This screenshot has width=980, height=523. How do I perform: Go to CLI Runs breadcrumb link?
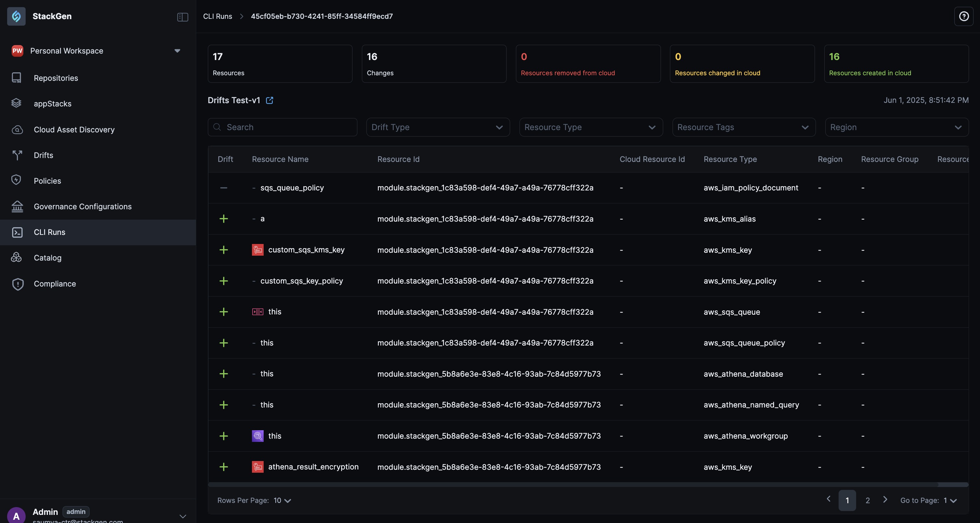tap(217, 16)
